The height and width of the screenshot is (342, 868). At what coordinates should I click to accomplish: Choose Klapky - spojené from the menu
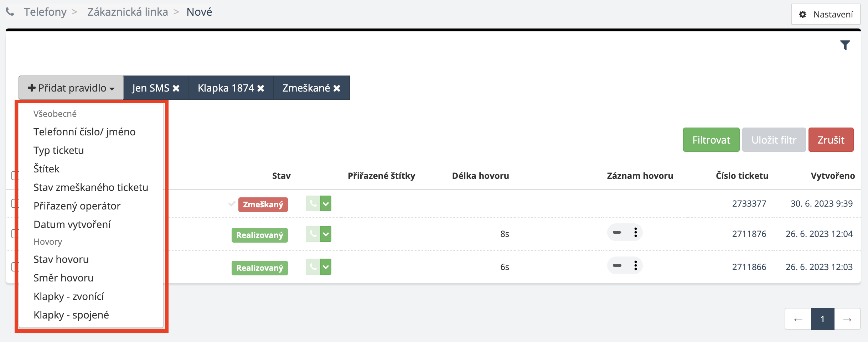(x=71, y=315)
